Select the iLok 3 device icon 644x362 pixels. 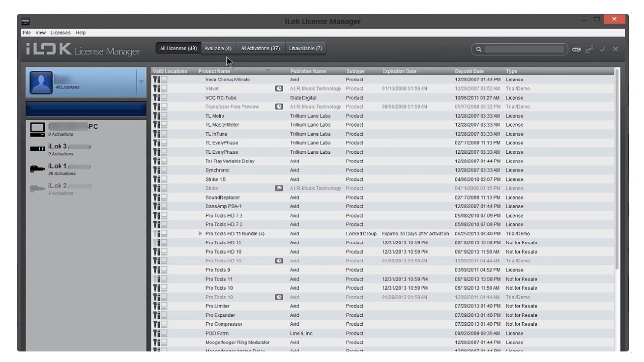point(37,149)
